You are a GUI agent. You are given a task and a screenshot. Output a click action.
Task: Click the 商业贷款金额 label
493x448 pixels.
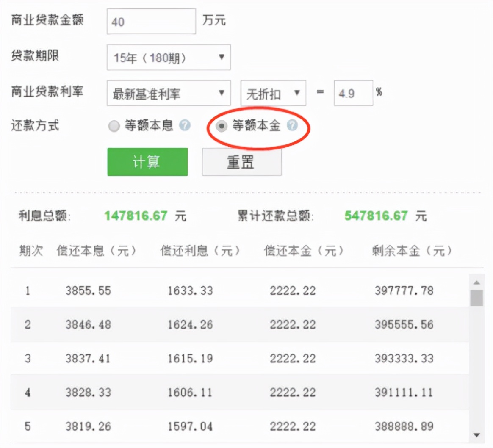pos(47,20)
